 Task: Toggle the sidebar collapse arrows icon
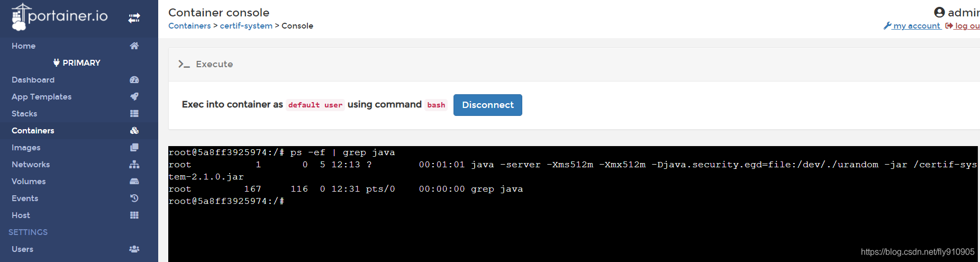134,18
